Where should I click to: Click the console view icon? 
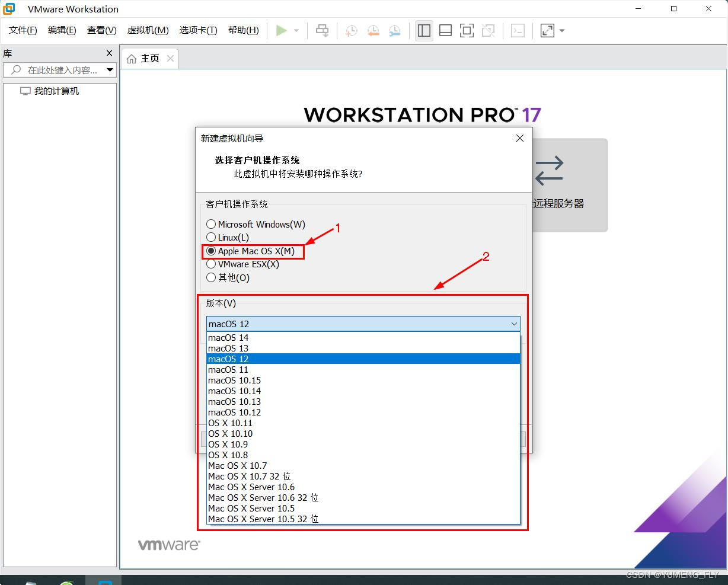coord(518,30)
